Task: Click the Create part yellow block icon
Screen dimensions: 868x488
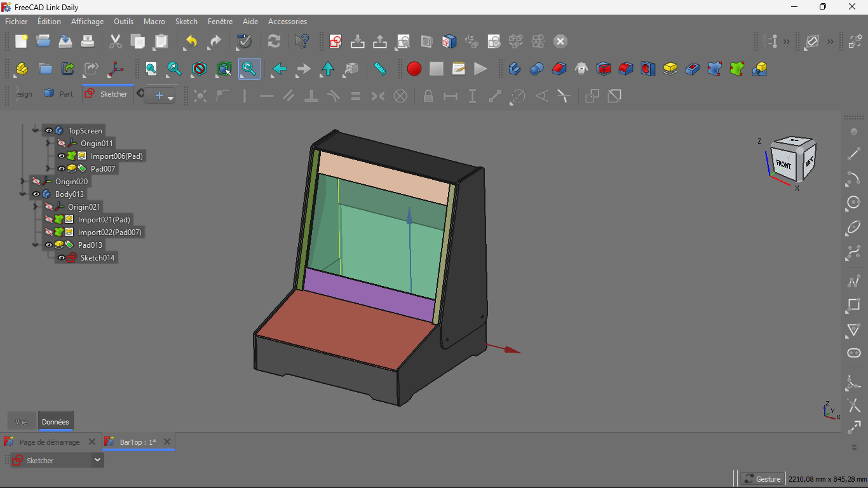Action: point(22,69)
